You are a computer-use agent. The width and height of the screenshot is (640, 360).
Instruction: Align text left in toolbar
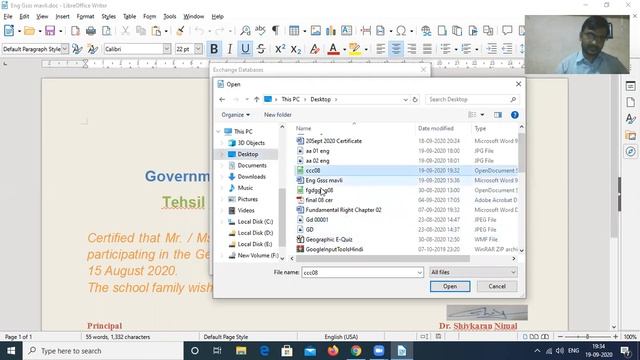[x=380, y=49]
